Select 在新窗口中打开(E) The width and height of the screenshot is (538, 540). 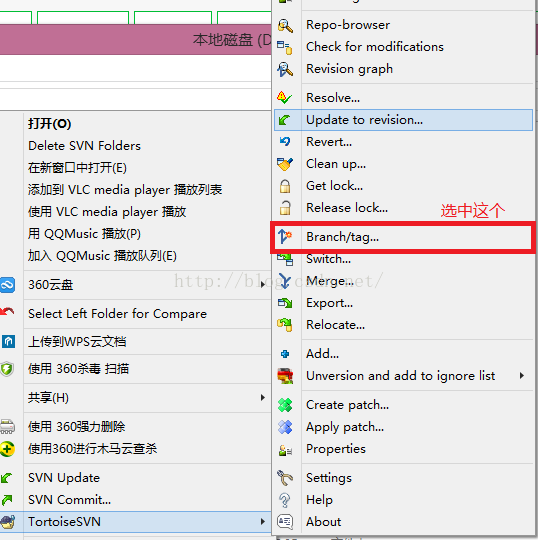pyautogui.click(x=77, y=168)
